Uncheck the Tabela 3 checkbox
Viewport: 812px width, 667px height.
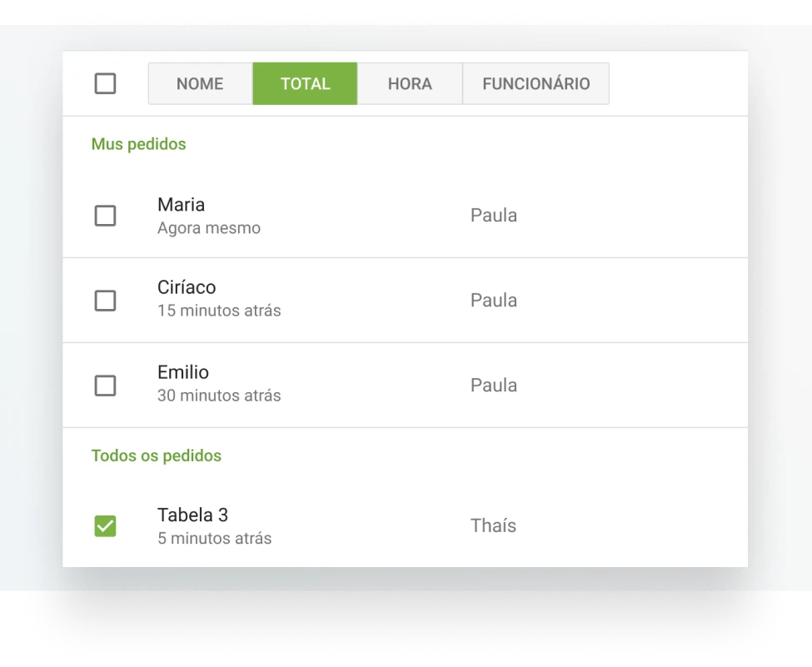point(105,525)
